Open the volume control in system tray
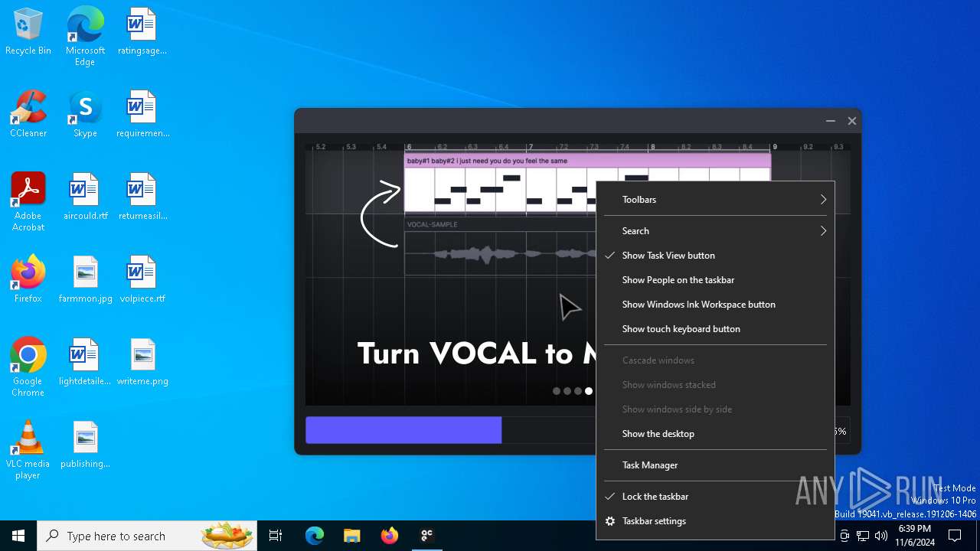 tap(881, 536)
